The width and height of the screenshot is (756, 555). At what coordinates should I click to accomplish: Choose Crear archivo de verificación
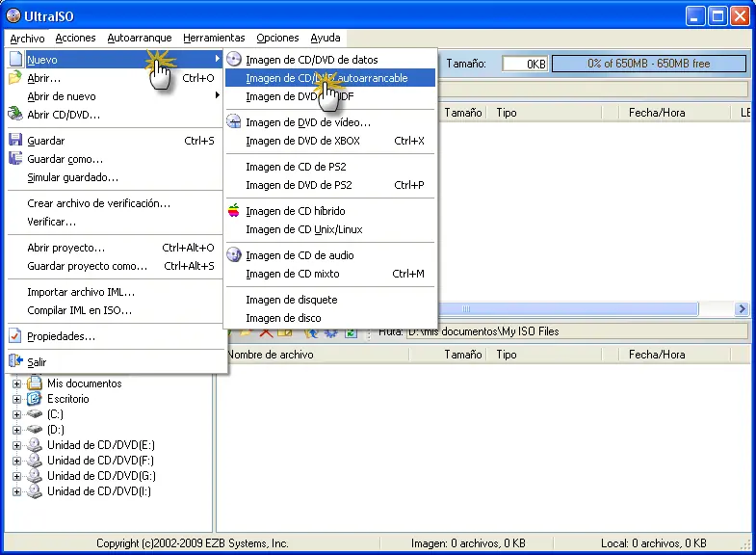[x=115, y=203]
